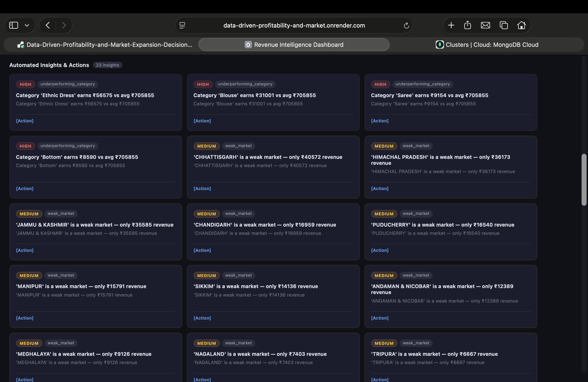Click the MongoDB leaf favicon
This screenshot has width=588, height=382.
440,45
